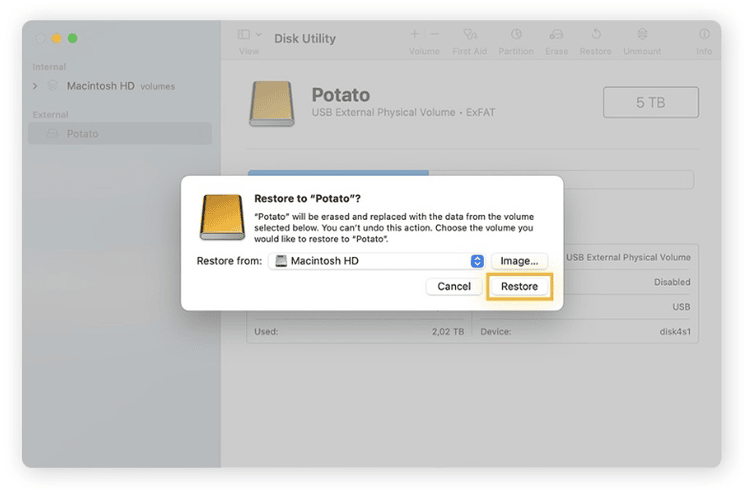Open the Image... file chooser
The height and width of the screenshot is (490, 750).
(x=519, y=261)
